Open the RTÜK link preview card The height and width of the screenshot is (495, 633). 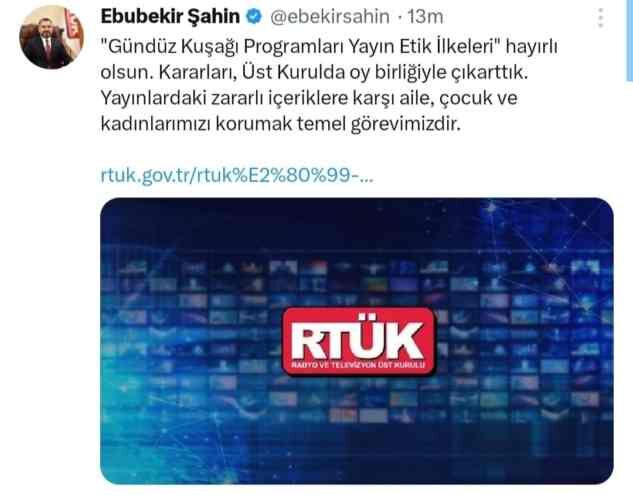pyautogui.click(x=357, y=341)
